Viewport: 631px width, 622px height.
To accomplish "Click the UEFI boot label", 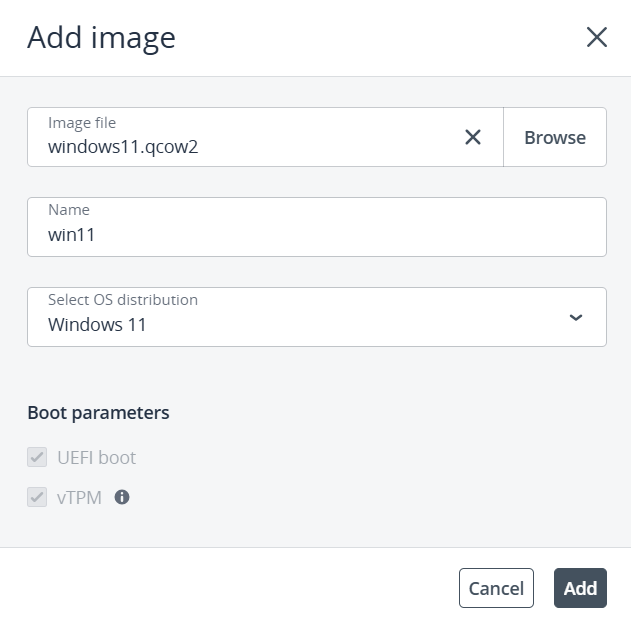I will pos(97,457).
